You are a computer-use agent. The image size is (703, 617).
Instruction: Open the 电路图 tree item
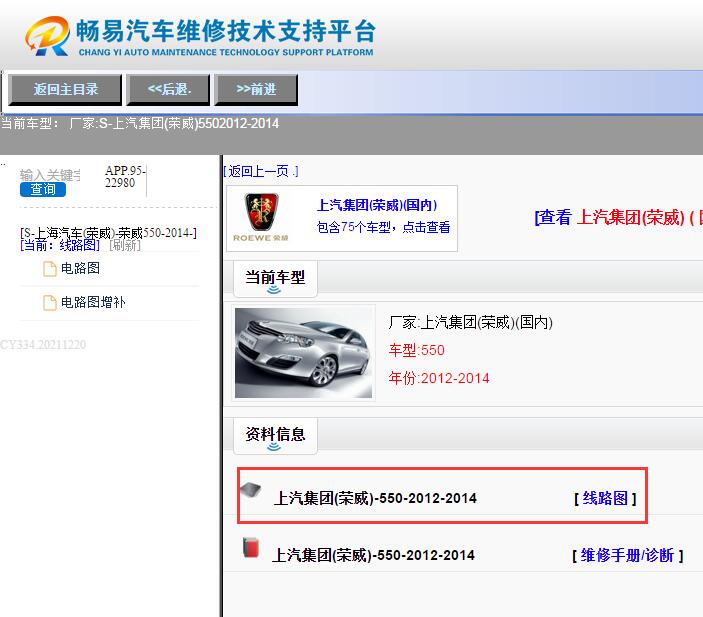(x=80, y=268)
